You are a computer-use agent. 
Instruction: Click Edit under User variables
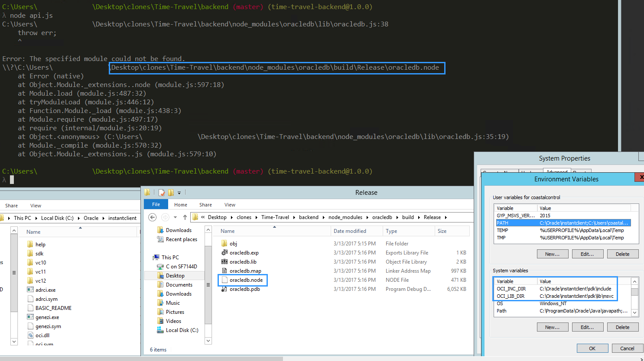point(587,254)
